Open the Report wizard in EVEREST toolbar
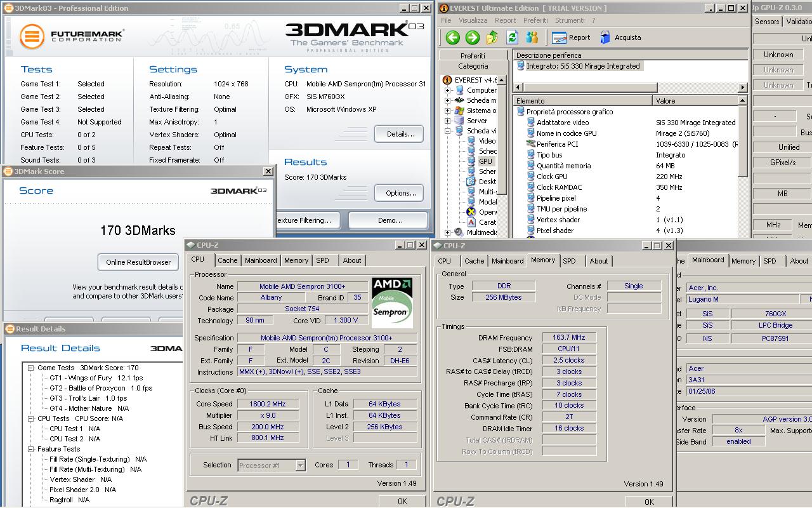This screenshot has height=508, width=812. (x=571, y=37)
